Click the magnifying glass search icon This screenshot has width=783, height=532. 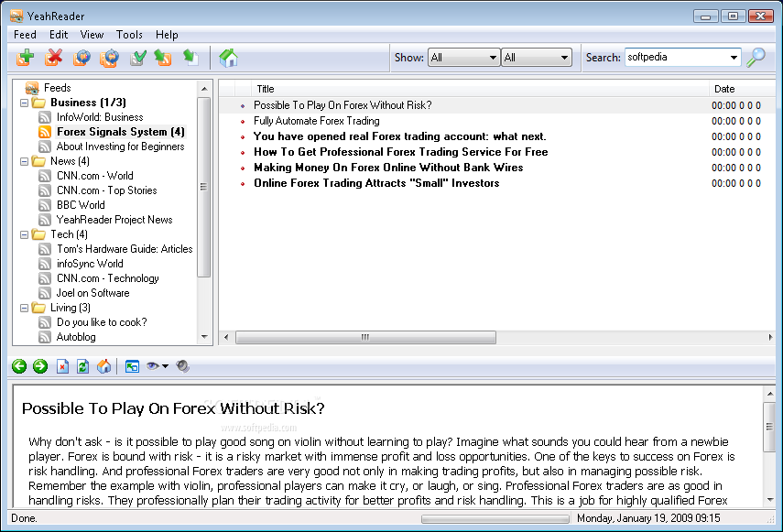756,58
